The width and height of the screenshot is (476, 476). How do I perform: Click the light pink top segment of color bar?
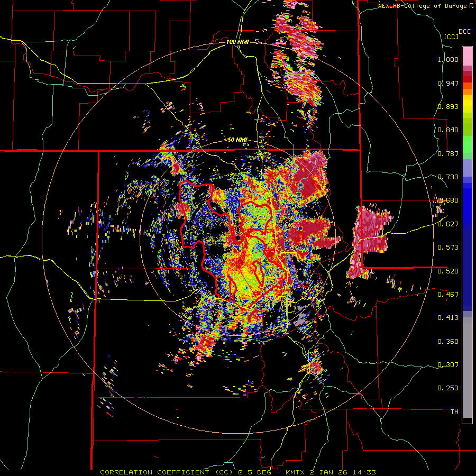(x=467, y=56)
